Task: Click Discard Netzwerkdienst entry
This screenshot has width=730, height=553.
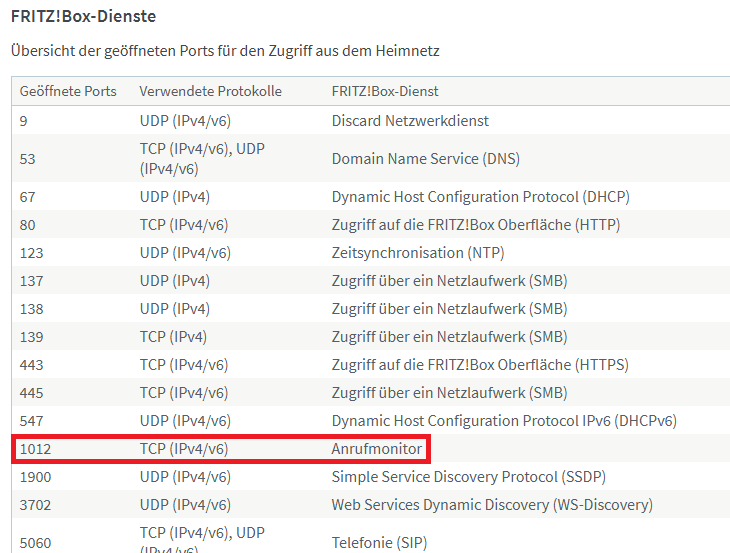Action: pos(410,121)
